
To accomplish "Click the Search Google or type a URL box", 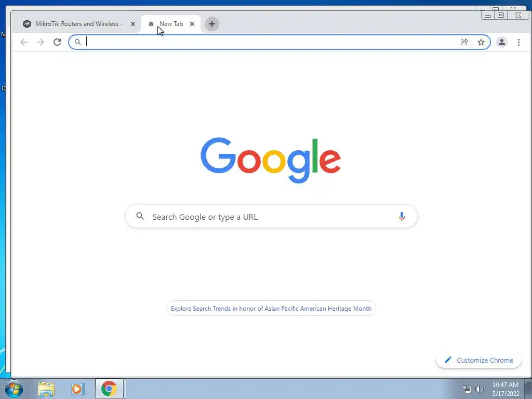I will click(x=271, y=217).
